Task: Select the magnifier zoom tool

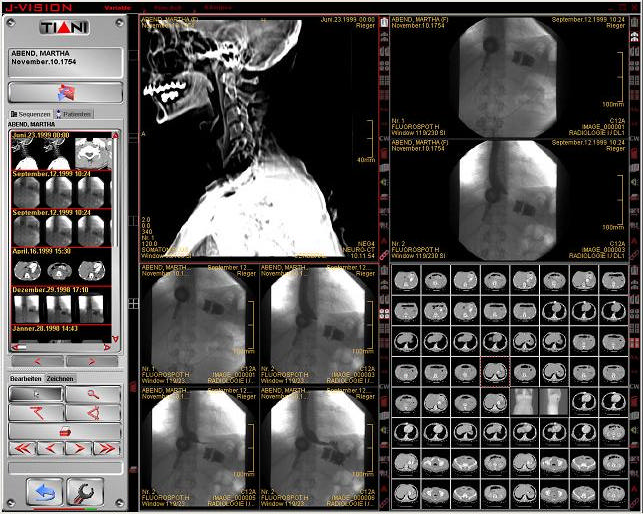Action: coord(92,394)
